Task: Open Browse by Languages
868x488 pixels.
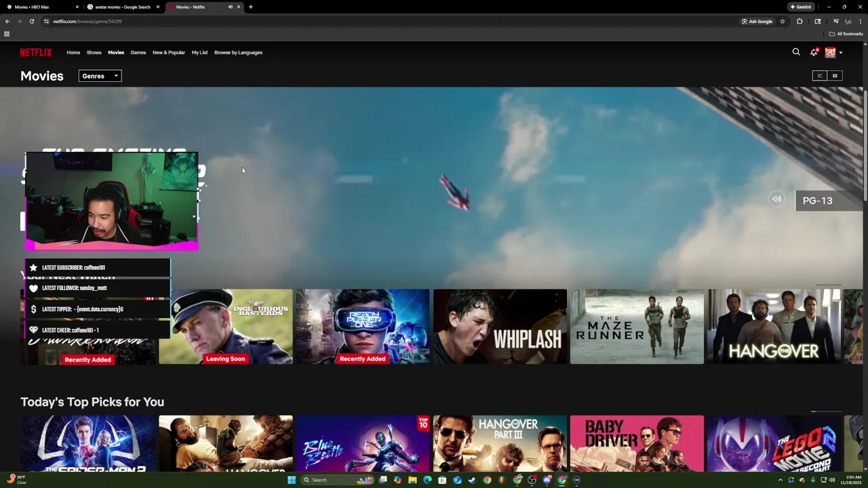Action: coord(238,52)
